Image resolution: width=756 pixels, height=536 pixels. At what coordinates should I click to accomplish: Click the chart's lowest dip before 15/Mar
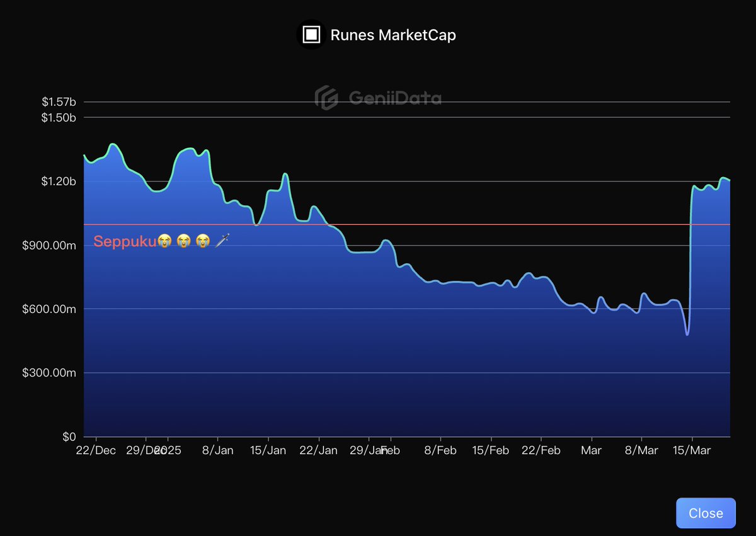coord(687,334)
